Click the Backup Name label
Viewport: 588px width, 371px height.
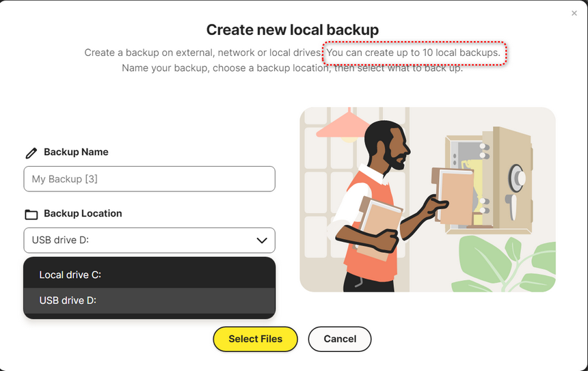(76, 152)
